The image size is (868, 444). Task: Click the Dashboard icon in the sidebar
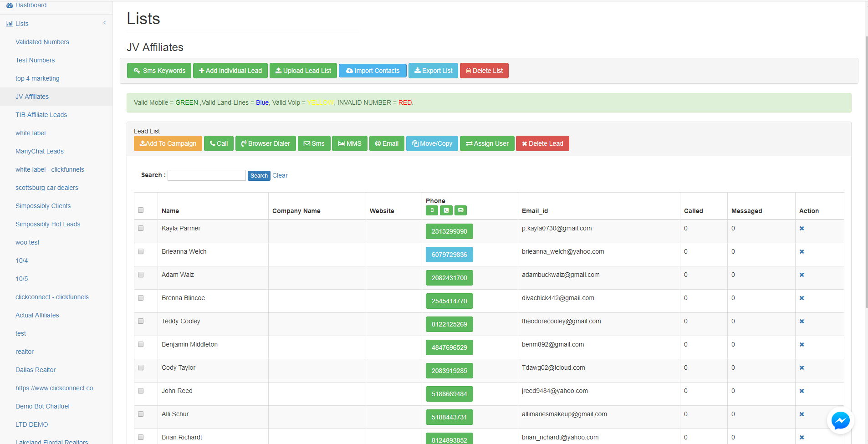pyautogui.click(x=10, y=5)
